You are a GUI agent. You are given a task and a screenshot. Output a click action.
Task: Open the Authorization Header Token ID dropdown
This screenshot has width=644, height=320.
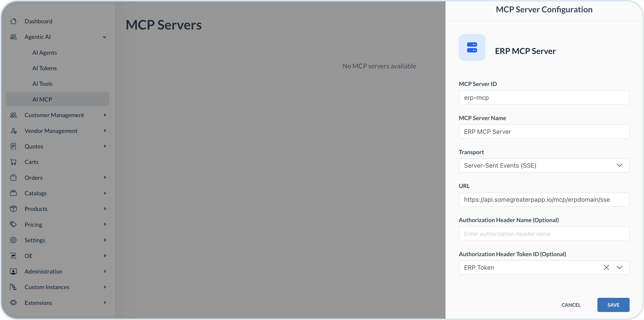(x=620, y=267)
